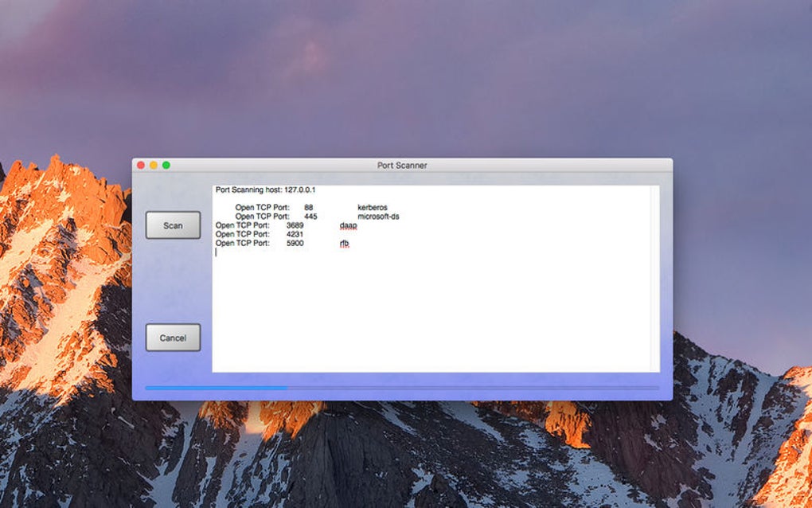Click the results scrollbar track
The width and height of the screenshot is (812, 508).
[655, 279]
